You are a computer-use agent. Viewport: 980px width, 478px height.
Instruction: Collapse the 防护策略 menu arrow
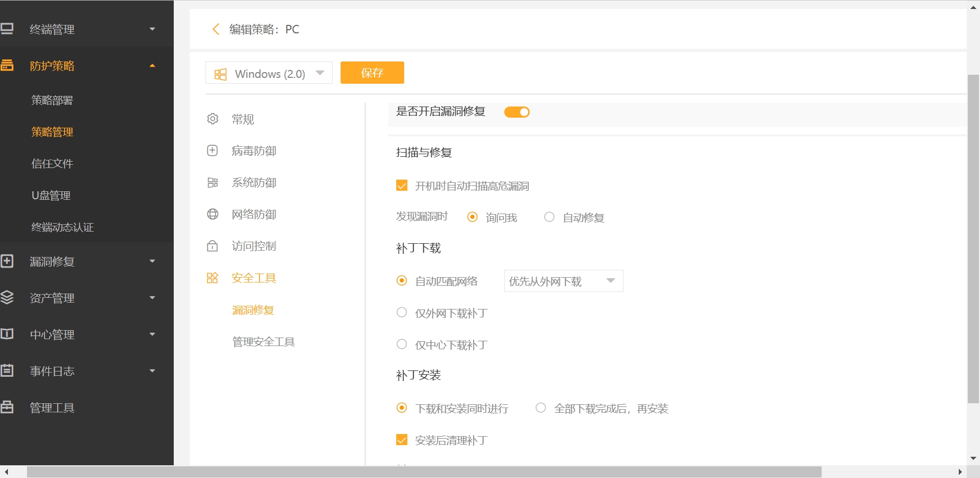pyautogui.click(x=153, y=66)
